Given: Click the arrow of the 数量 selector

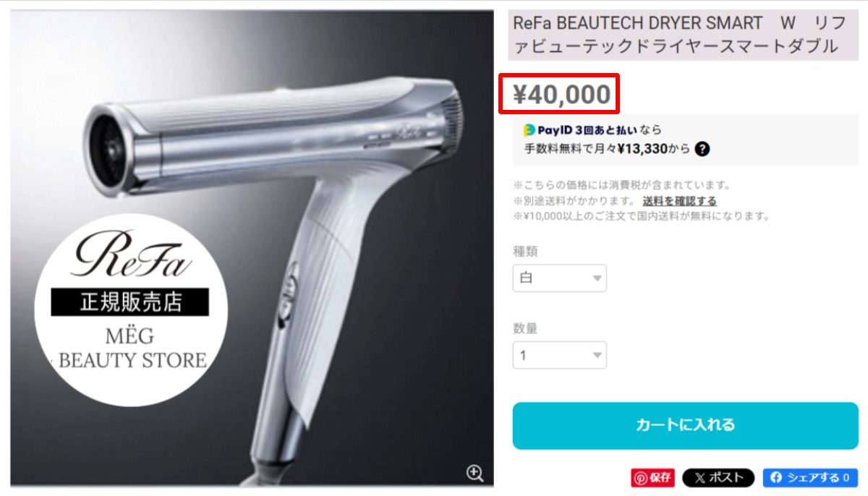Looking at the screenshot, I should pos(597,355).
